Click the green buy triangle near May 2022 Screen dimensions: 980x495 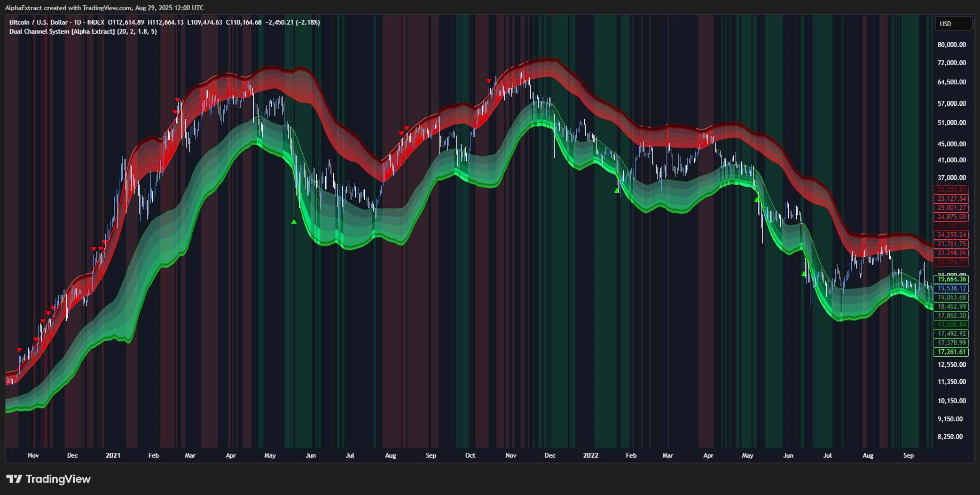pos(757,199)
